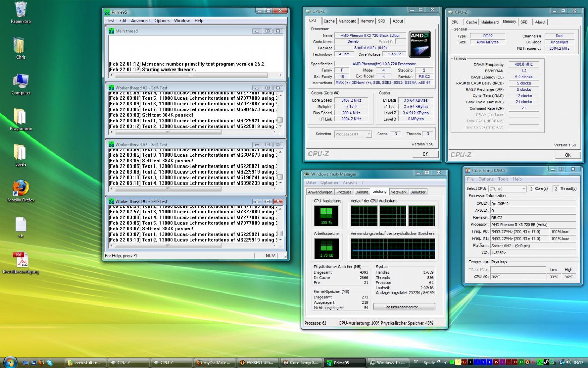Click the Show Desktop quick launch icon
This screenshot has width=588, height=368.
[25, 362]
